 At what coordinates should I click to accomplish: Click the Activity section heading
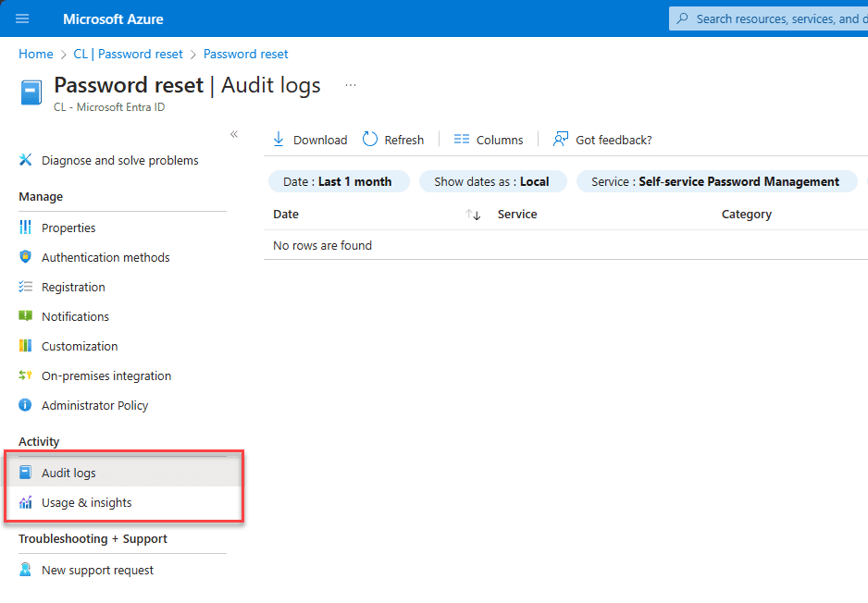click(39, 442)
